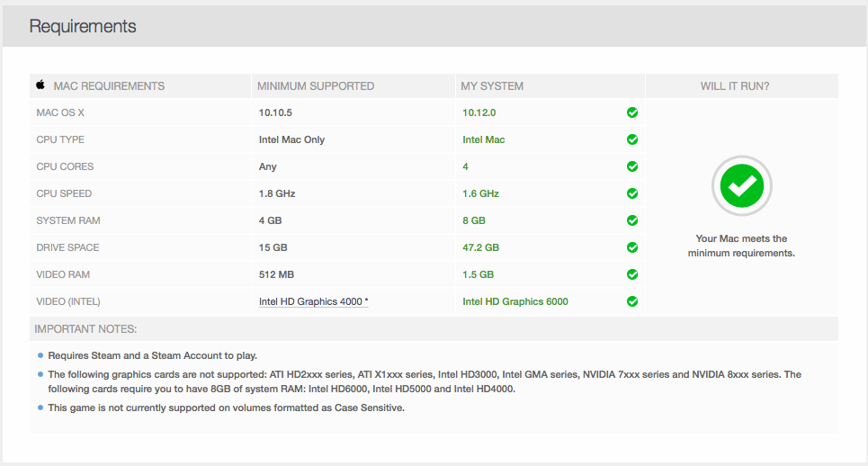Click the green Intel Mac system value

click(483, 139)
